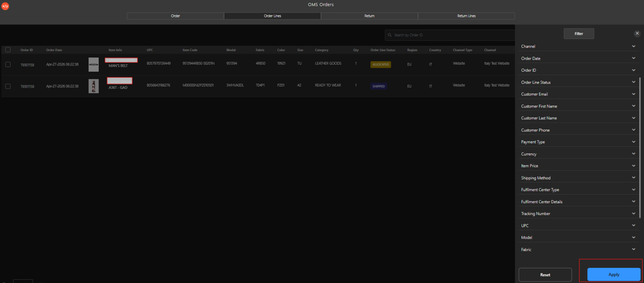Click the Order Date column header
The width and height of the screenshot is (644, 283).
coord(54,50)
